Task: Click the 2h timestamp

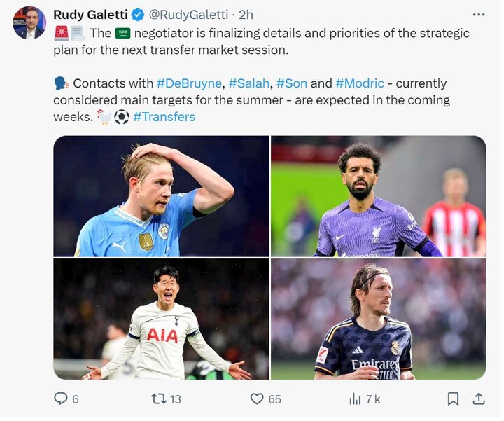Action: (246, 15)
